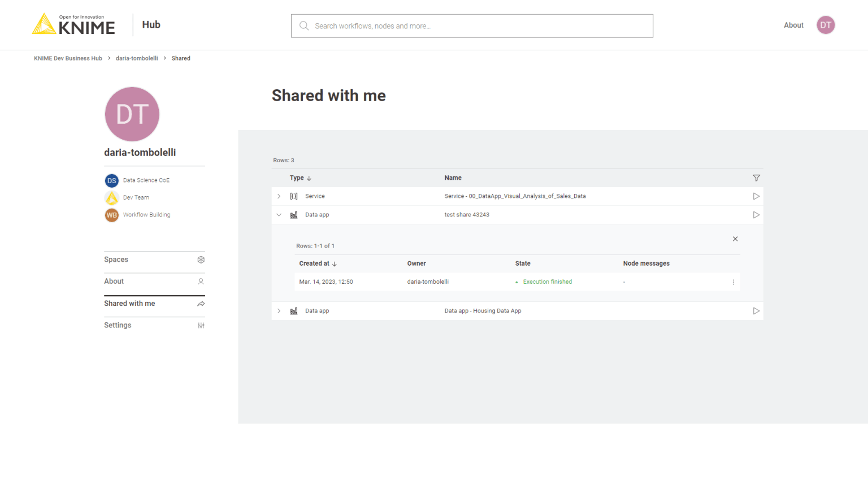Image resolution: width=868 pixels, height=489 pixels.
Task: Click the DS team avatar icon
Action: click(112, 180)
